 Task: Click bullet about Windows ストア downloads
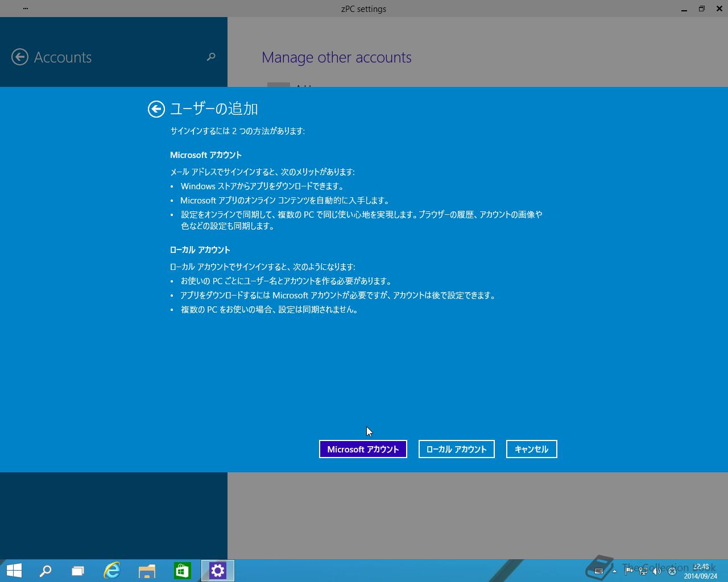(262, 186)
